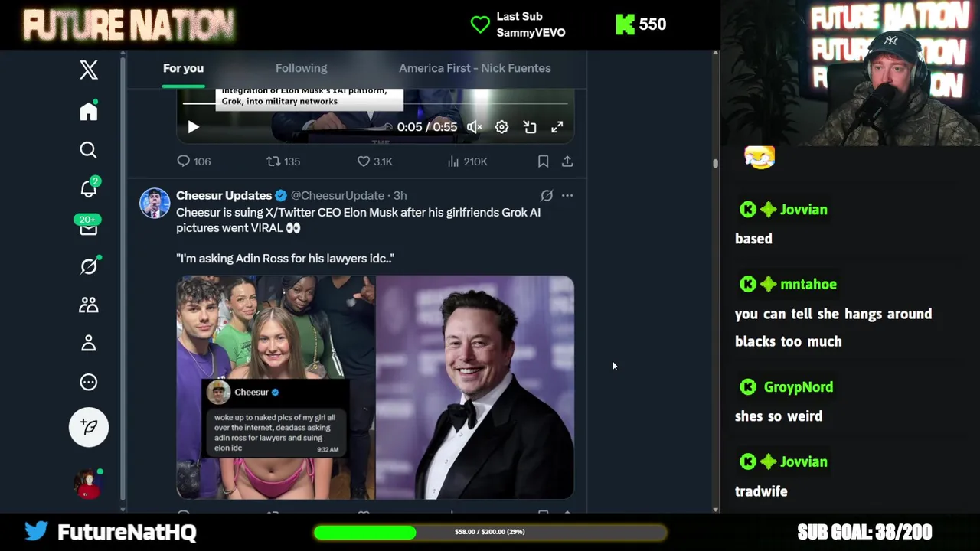Open account avatar at sidebar bottom
This screenshot has height=551, width=980.
pos(87,484)
